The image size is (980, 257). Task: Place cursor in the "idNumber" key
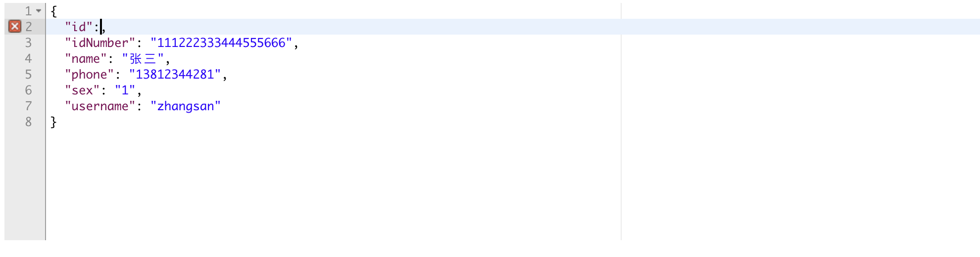tap(100, 43)
